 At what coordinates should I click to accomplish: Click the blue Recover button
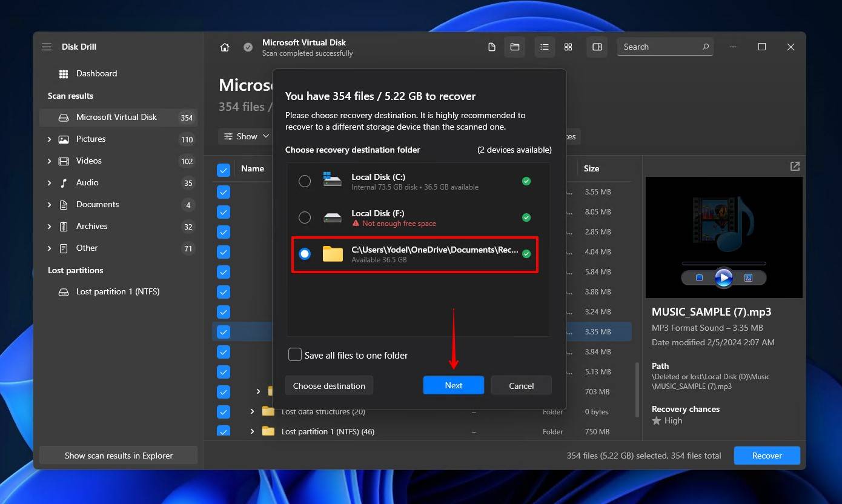point(767,456)
